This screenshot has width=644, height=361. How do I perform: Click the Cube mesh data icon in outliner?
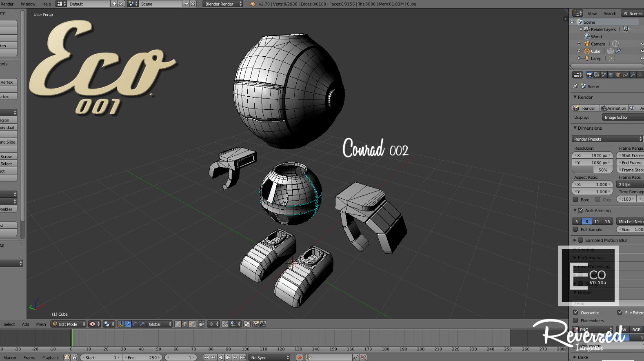[610, 51]
